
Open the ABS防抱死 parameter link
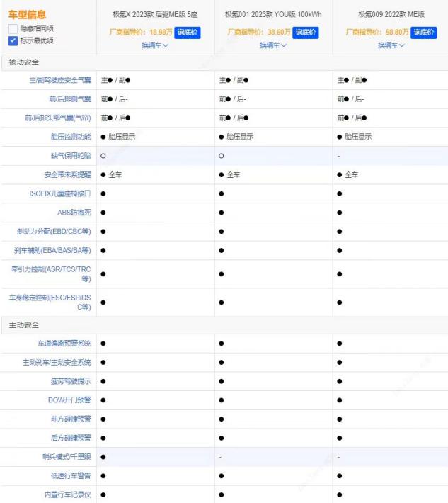pos(74,213)
